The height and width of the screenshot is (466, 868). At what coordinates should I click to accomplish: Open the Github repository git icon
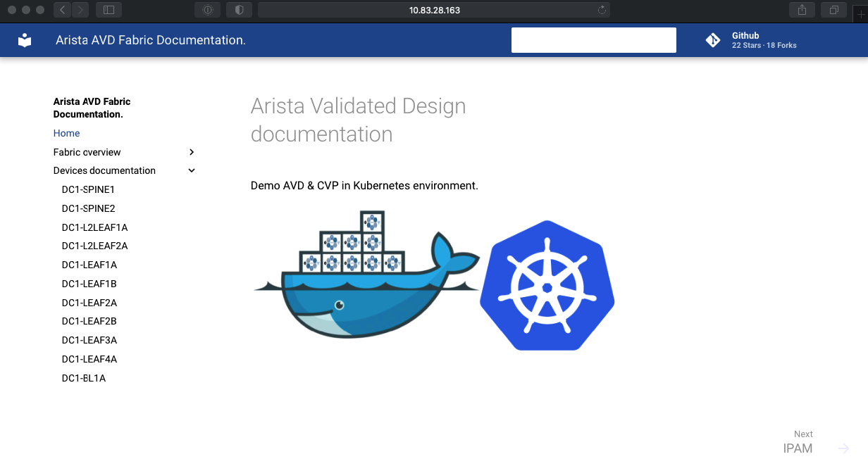pyautogui.click(x=713, y=41)
